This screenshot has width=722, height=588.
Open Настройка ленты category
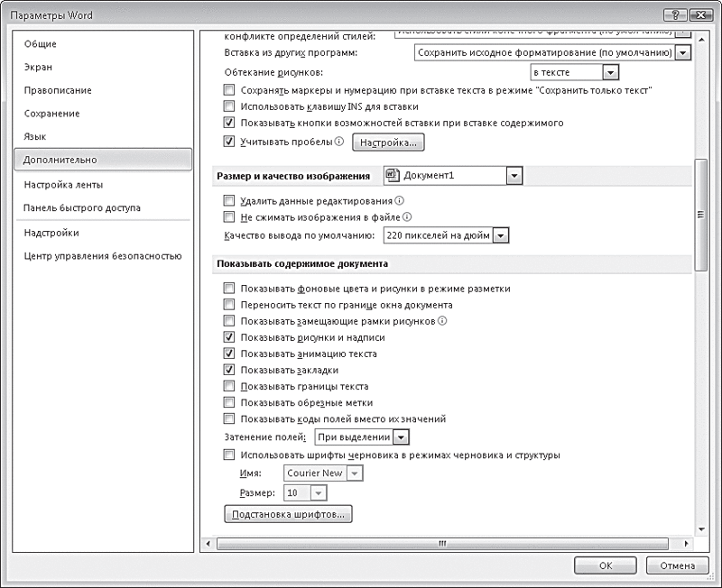pyautogui.click(x=63, y=185)
